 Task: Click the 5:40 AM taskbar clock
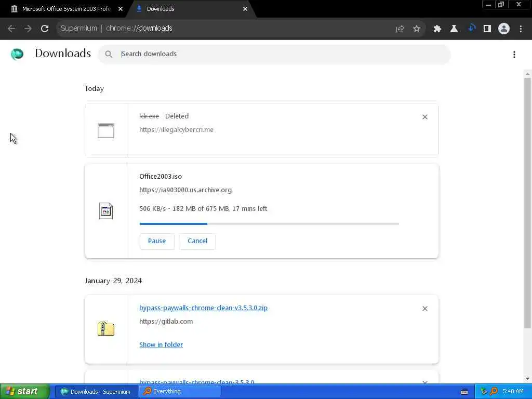pos(513,392)
